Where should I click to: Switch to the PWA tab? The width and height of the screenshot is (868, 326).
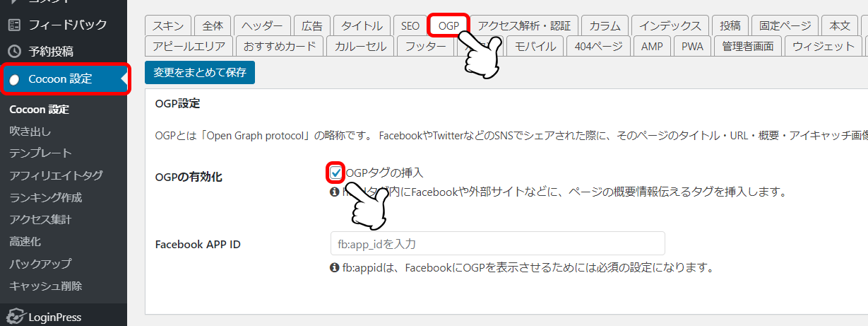click(692, 47)
